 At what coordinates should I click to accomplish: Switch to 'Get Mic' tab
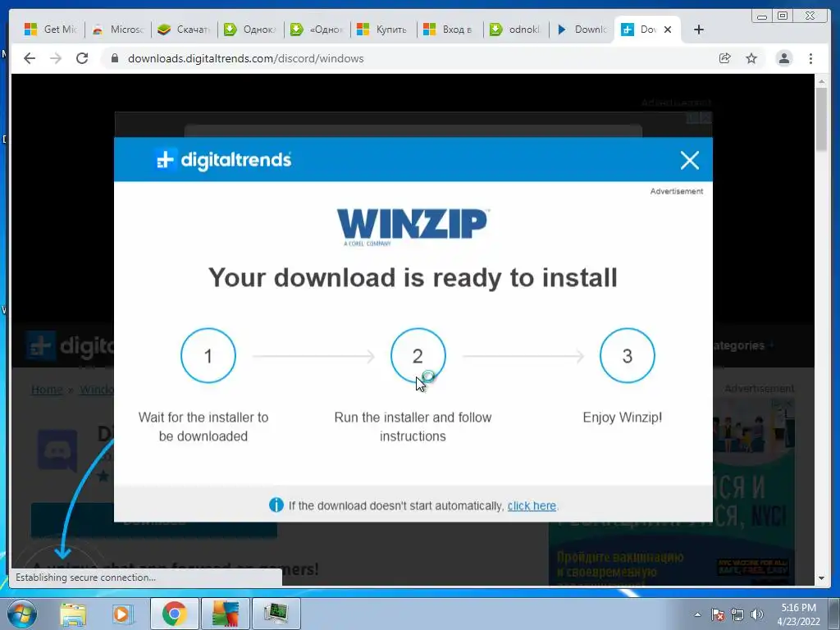pyautogui.click(x=50, y=30)
